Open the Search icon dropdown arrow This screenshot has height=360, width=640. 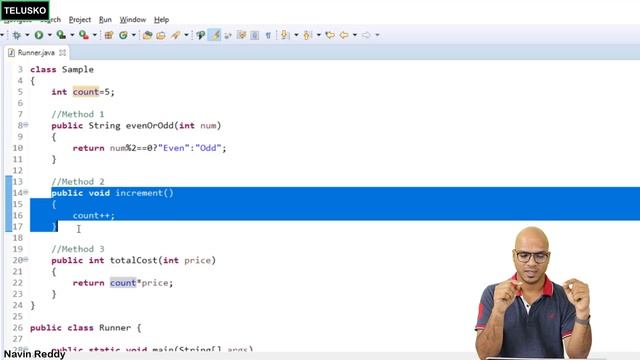coord(186,35)
